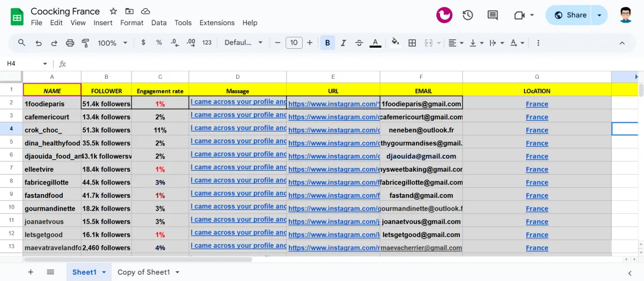The height and width of the screenshot is (281, 644).
Task: Open version history clock icon
Action: click(x=468, y=15)
